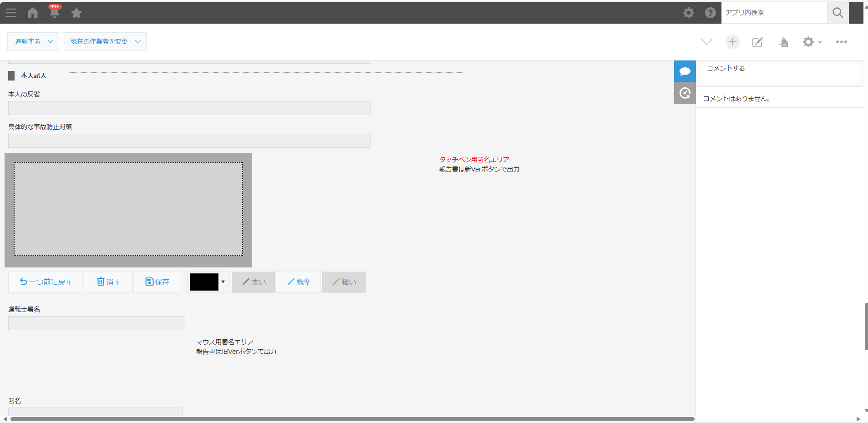Open the hamburger menu
The height and width of the screenshot is (423, 868).
[11, 13]
